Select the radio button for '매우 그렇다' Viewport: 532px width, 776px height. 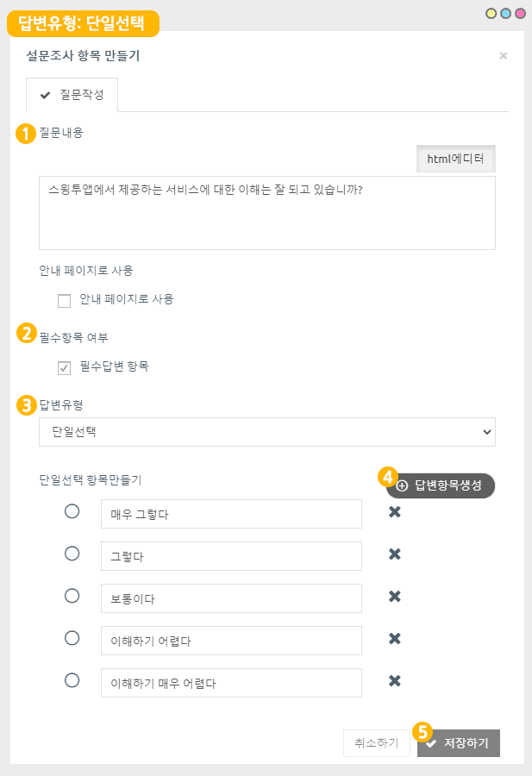coord(72,511)
